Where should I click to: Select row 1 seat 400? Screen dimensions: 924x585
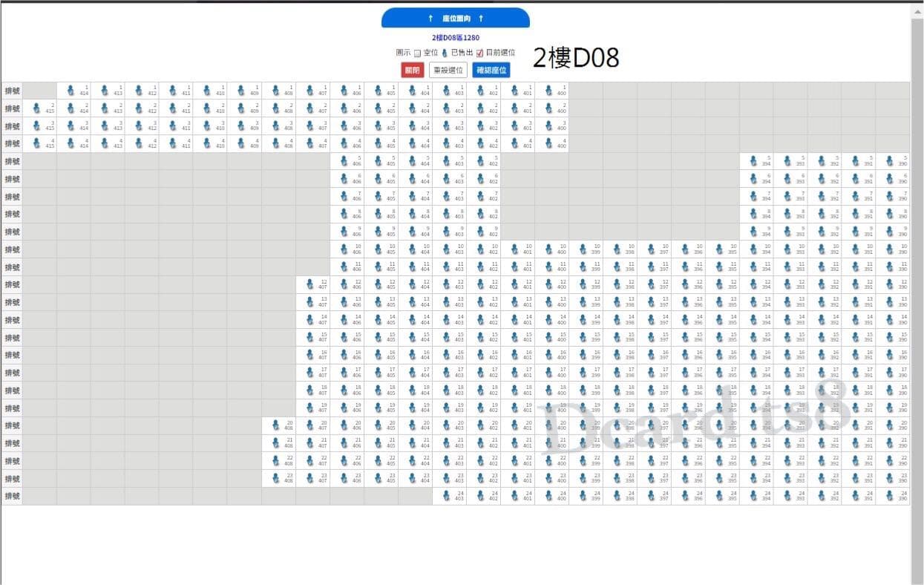click(552, 91)
